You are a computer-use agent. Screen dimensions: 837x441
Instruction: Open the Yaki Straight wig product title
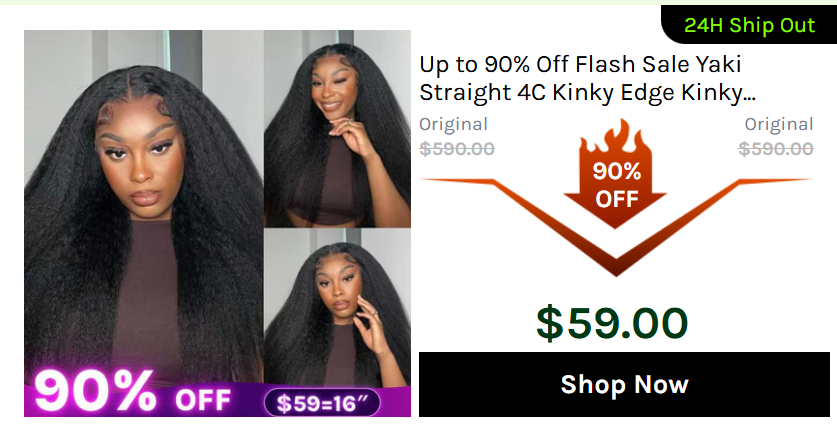[587, 78]
